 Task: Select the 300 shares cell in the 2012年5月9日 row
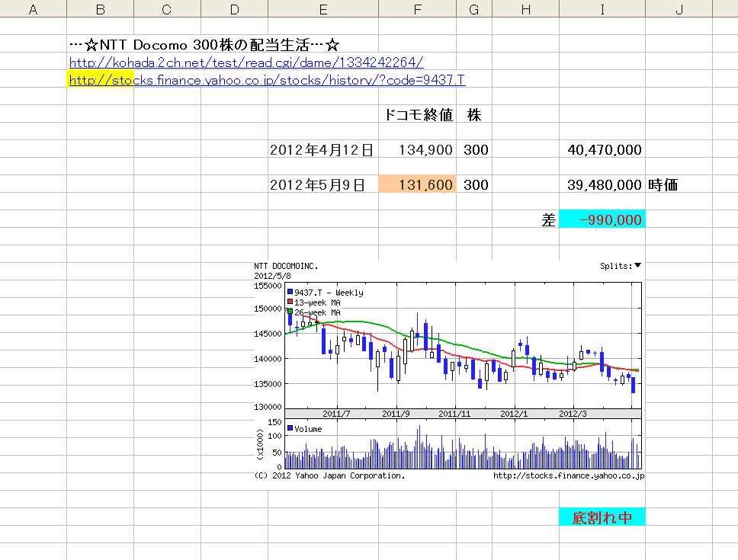coord(474,184)
